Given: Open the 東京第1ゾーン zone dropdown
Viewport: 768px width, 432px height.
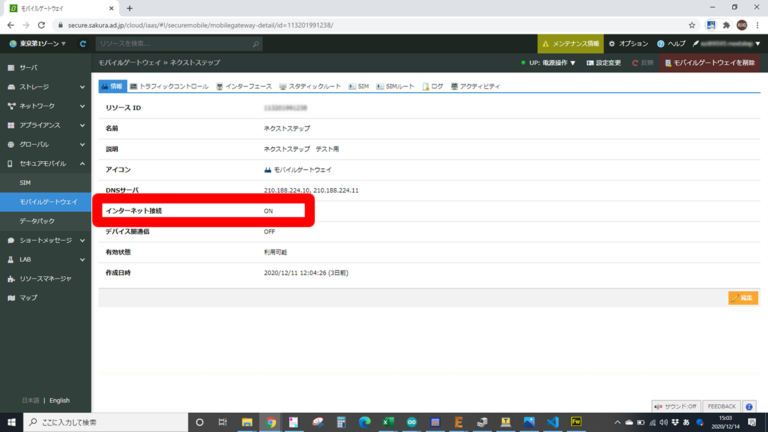Looking at the screenshot, I should tap(38, 44).
